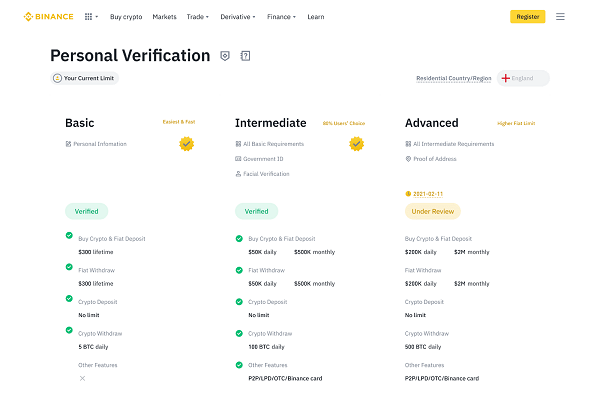Open the England country selector
Viewport: 600px width, 399px height.
[523, 78]
